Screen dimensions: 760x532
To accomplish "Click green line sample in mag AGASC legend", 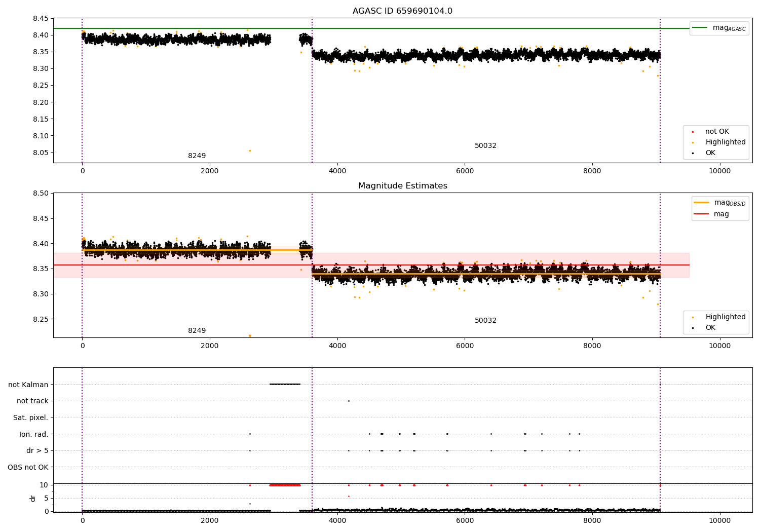I will coord(700,28).
